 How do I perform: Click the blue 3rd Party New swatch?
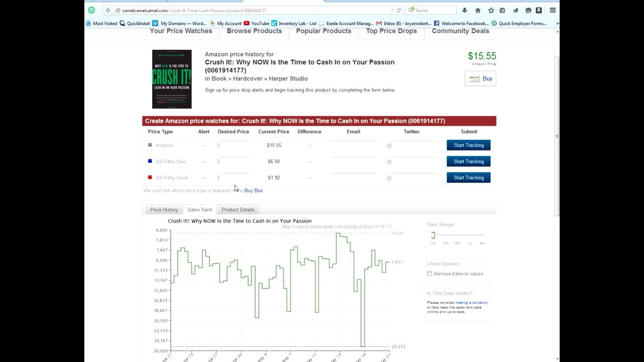(150, 161)
